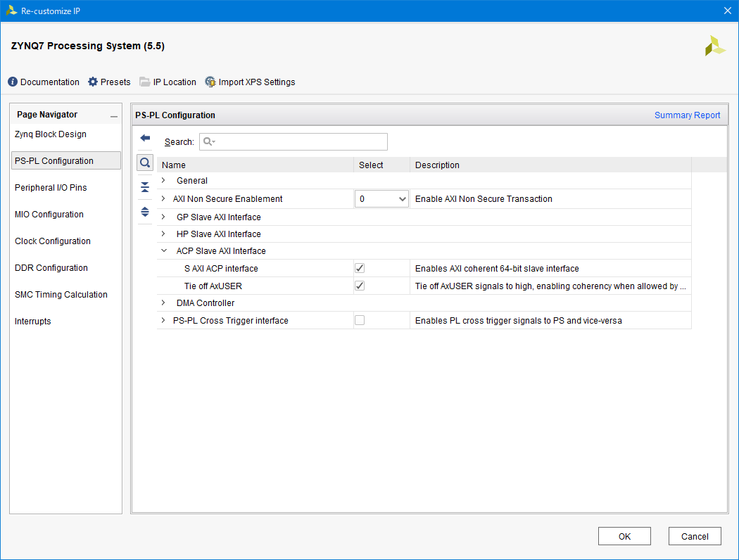
Task: Go to the Interrupts page
Action: tap(33, 322)
